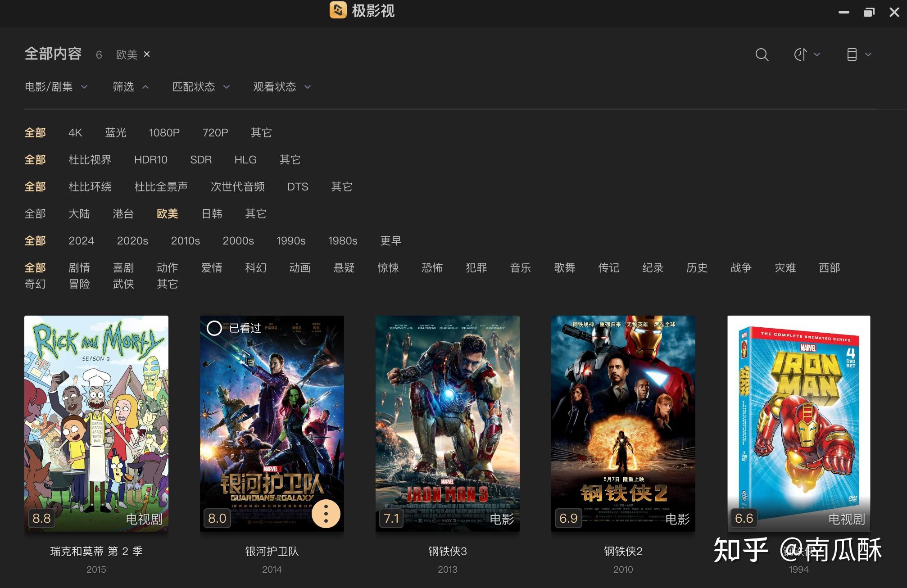Minimize the 极影视 window
The image size is (907, 588).
(x=844, y=12)
